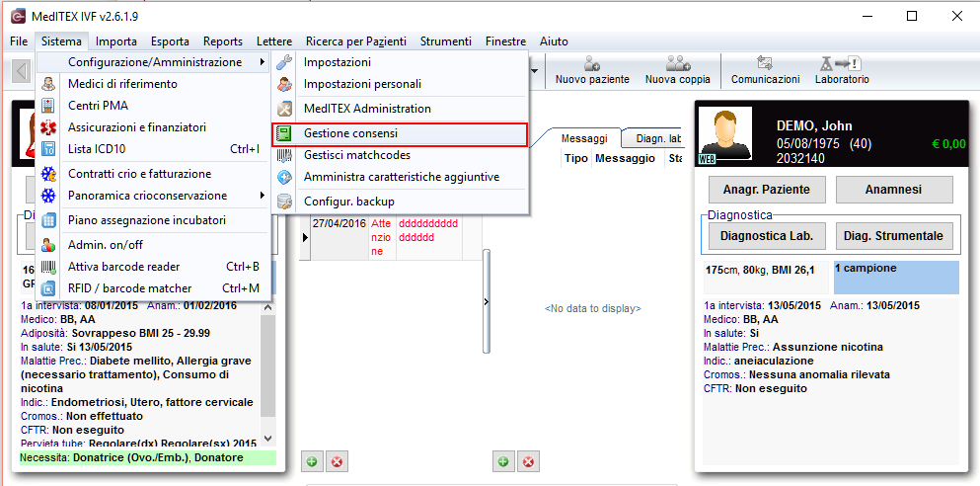The height and width of the screenshot is (486, 980).
Task: Select Gestione consensi menu entry
Action: tap(400, 133)
